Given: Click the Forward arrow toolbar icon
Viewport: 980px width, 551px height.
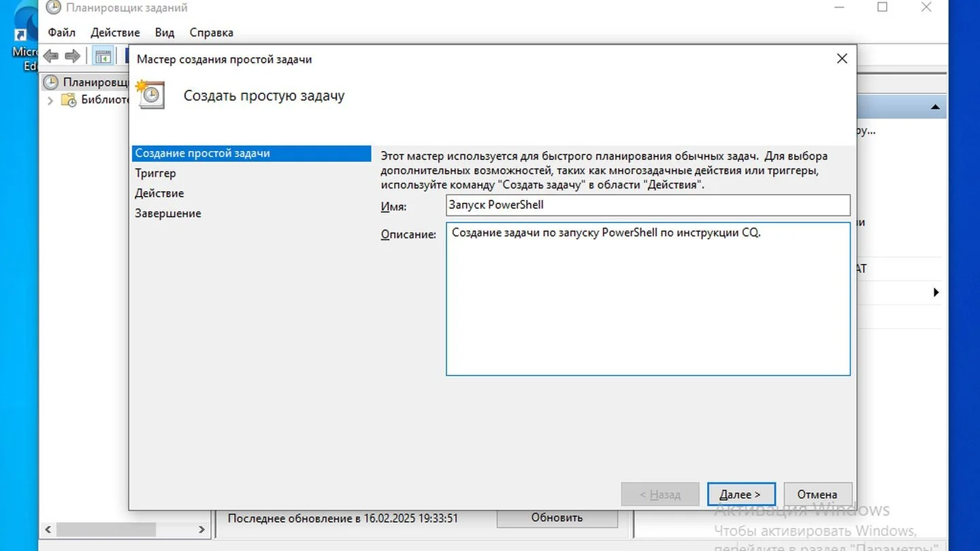Looking at the screenshot, I should coord(72,56).
